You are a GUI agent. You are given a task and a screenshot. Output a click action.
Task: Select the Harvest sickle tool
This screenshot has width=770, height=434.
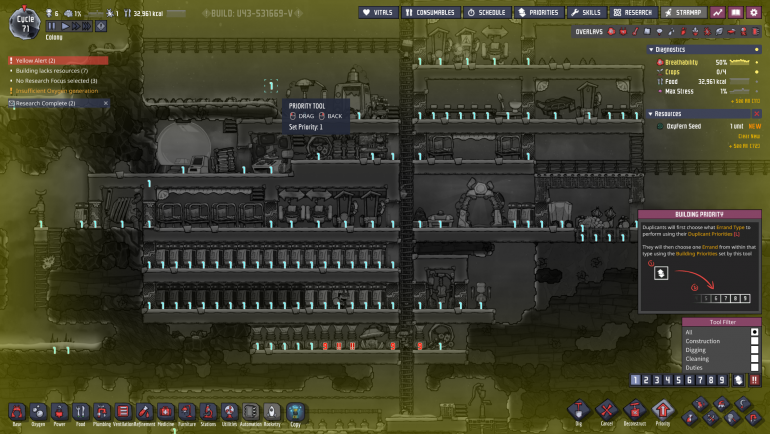click(742, 404)
